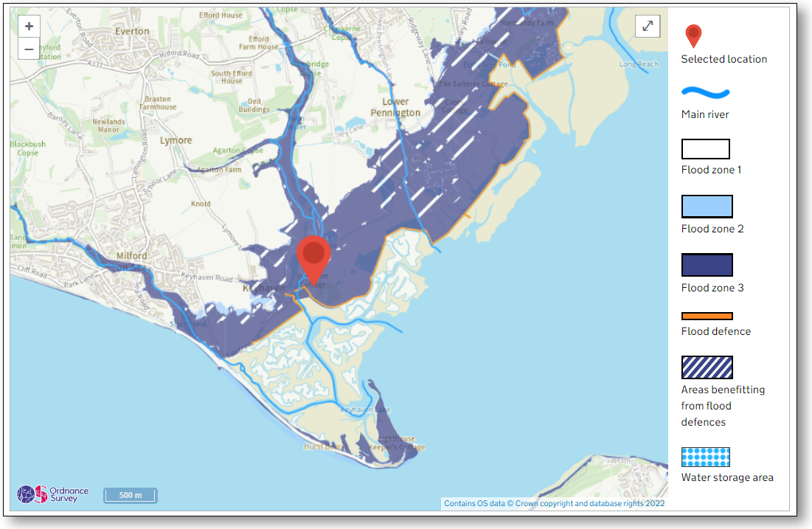Screen dimensions: 812x529
Task: Select the Flood zone 1 legend swatch
Action: pyautogui.click(x=705, y=148)
